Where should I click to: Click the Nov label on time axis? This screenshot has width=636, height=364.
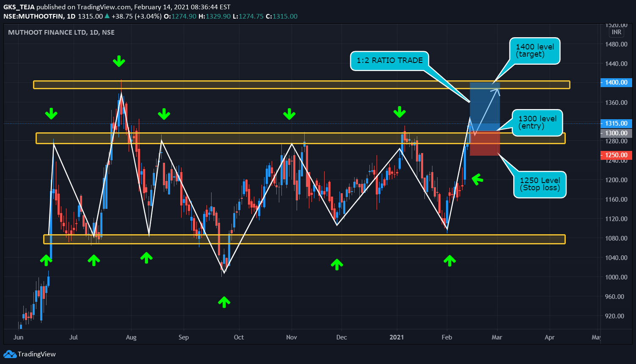tap(292, 337)
